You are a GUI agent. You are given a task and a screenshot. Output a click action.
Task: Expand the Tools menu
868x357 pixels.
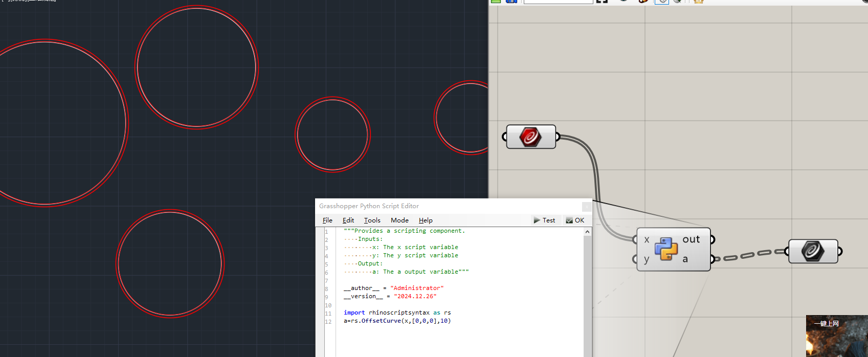[x=372, y=220]
